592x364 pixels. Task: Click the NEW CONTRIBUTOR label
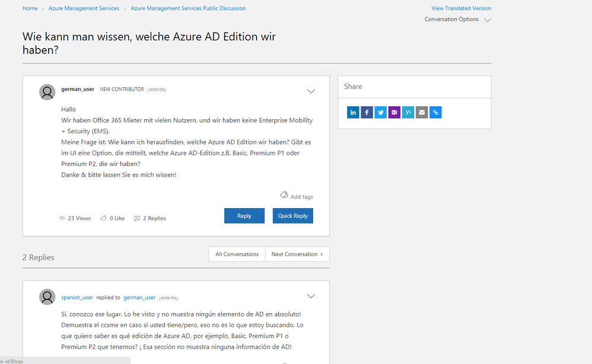pyautogui.click(x=122, y=90)
